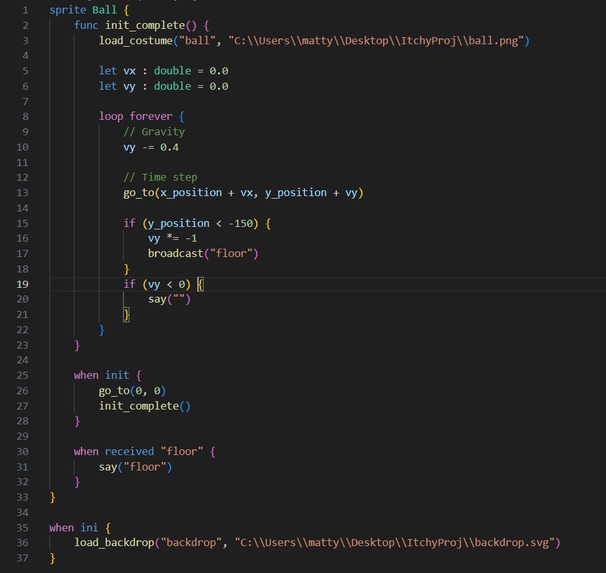Viewport: 606px width, 573px height.
Task: Click the 'go_to' call on line 13
Action: point(139,193)
